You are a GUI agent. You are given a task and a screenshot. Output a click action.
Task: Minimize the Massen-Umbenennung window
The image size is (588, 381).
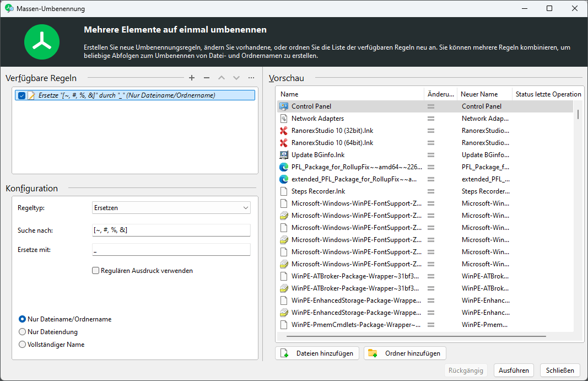[525, 8]
